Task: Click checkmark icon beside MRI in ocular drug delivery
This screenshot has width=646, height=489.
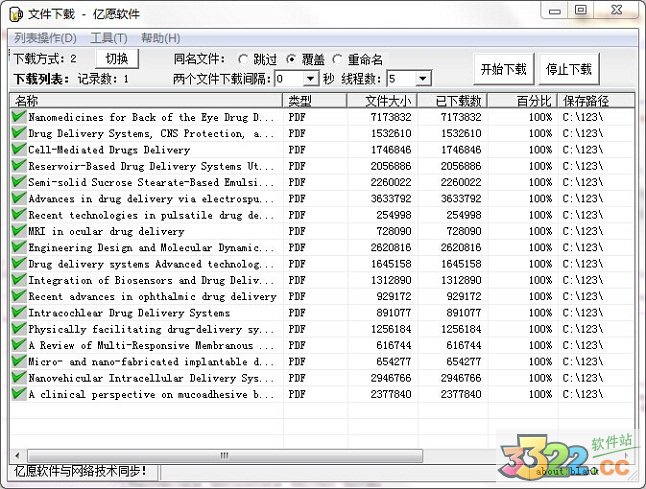Action: point(19,231)
